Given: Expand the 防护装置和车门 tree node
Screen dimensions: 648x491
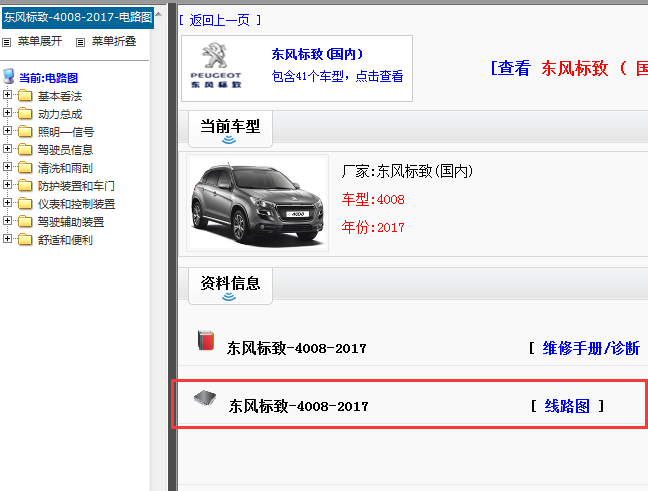Looking at the screenshot, I should point(7,184).
